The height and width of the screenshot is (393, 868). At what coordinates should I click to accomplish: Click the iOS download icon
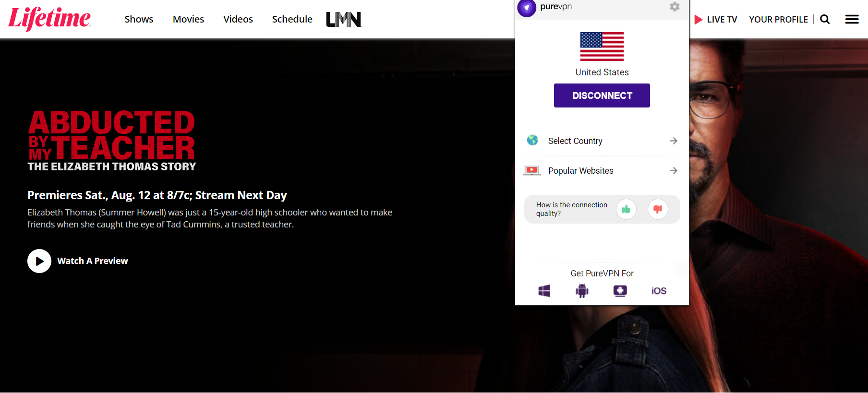pyautogui.click(x=659, y=291)
